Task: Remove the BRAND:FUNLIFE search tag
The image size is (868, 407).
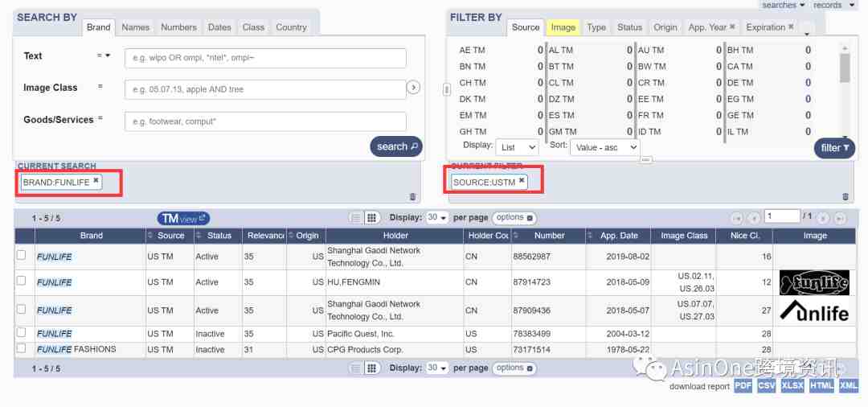Action: (96, 180)
